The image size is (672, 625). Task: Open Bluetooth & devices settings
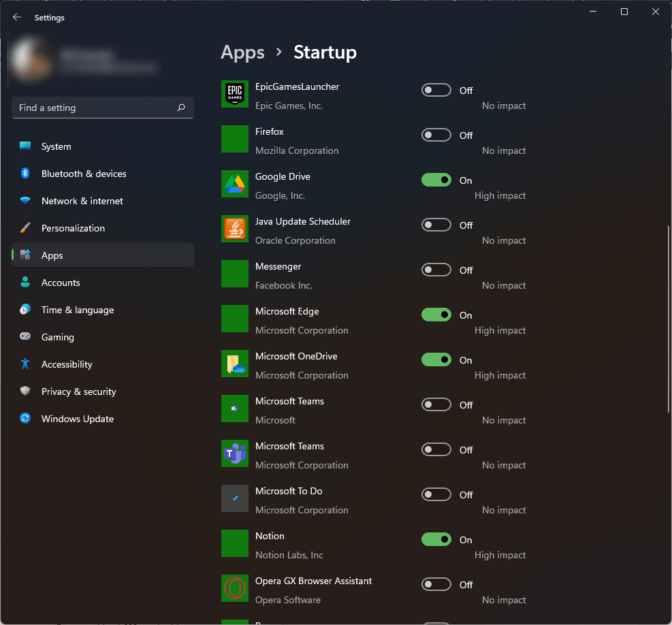pos(103,174)
